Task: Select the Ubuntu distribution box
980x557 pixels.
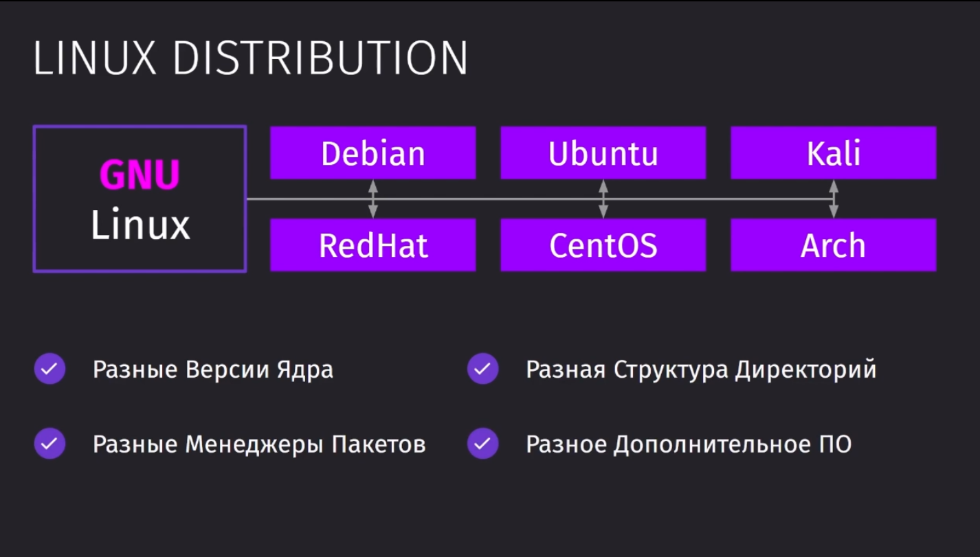Action: pos(603,152)
